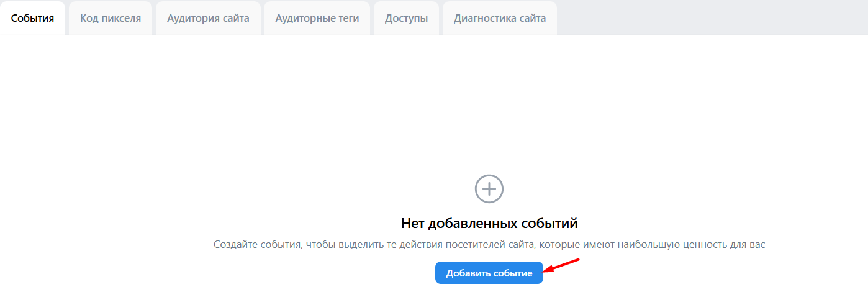Show the site audience tab
The image size is (868, 297).
point(208,18)
